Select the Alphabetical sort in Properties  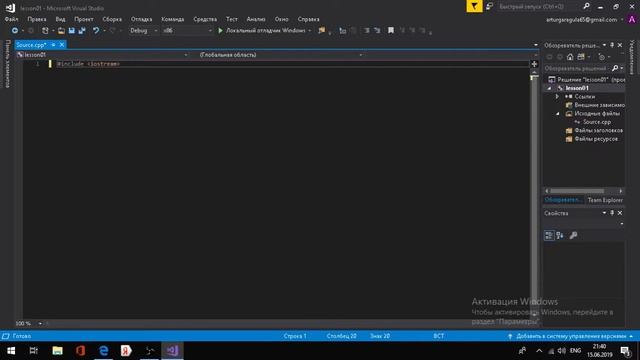click(x=560, y=236)
